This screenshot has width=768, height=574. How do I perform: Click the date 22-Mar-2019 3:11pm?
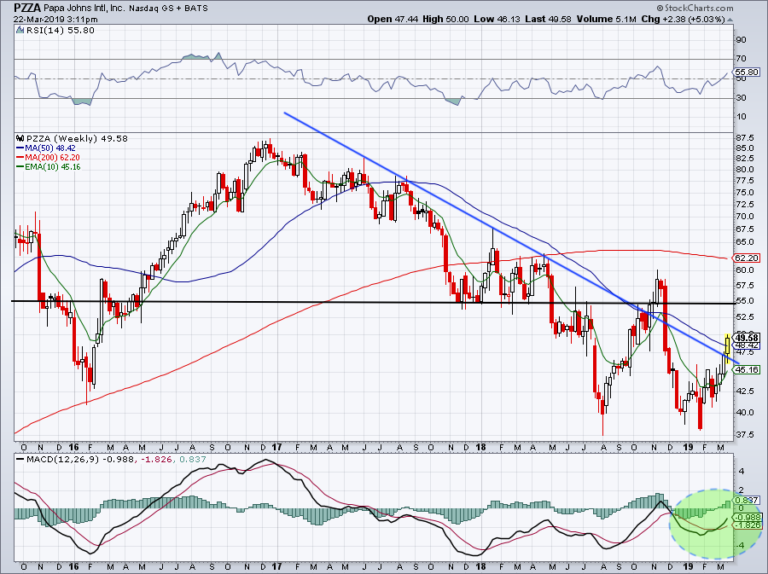(x=55, y=20)
